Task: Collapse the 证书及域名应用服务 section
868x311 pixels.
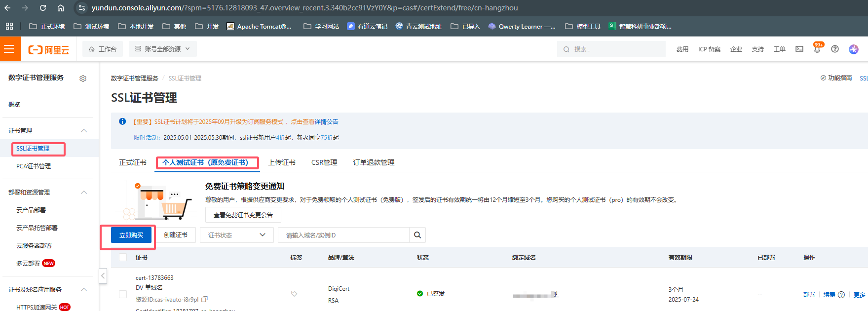Action: (x=84, y=290)
